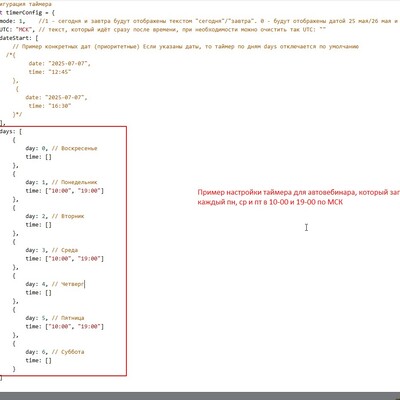Click the 'day: 1, // Понедельник' line
This screenshot has height=400, width=400.
[61, 182]
